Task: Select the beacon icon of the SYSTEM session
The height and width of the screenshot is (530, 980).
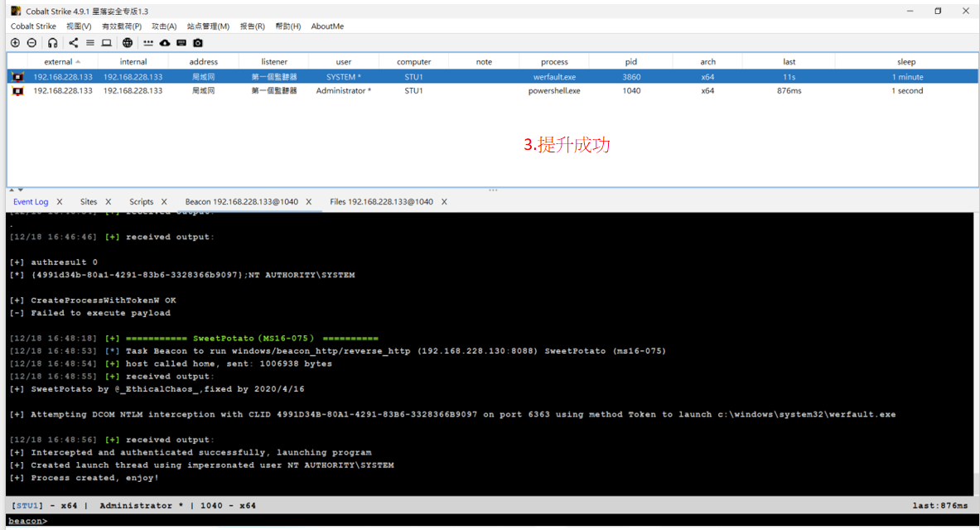Action: pos(18,77)
